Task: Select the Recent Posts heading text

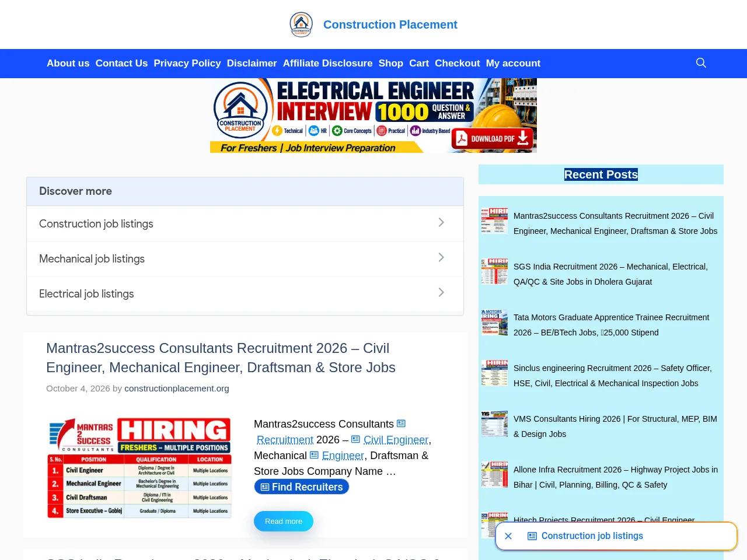Action: 601,174
